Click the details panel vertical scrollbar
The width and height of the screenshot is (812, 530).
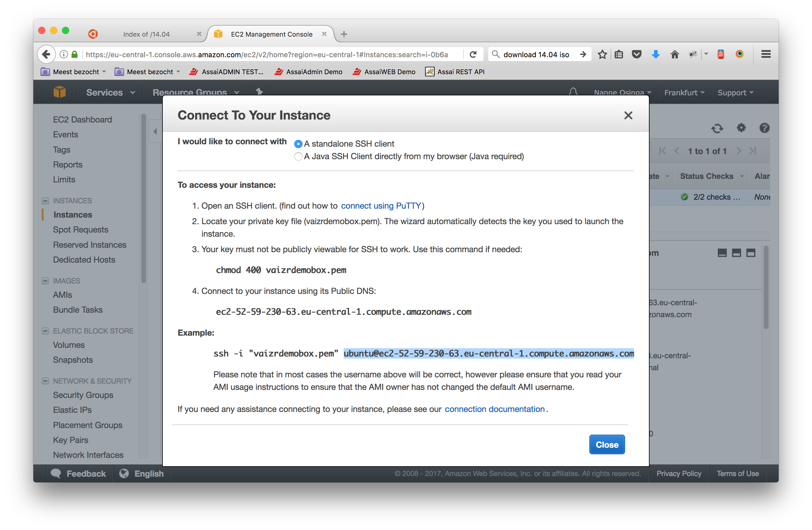click(x=766, y=287)
